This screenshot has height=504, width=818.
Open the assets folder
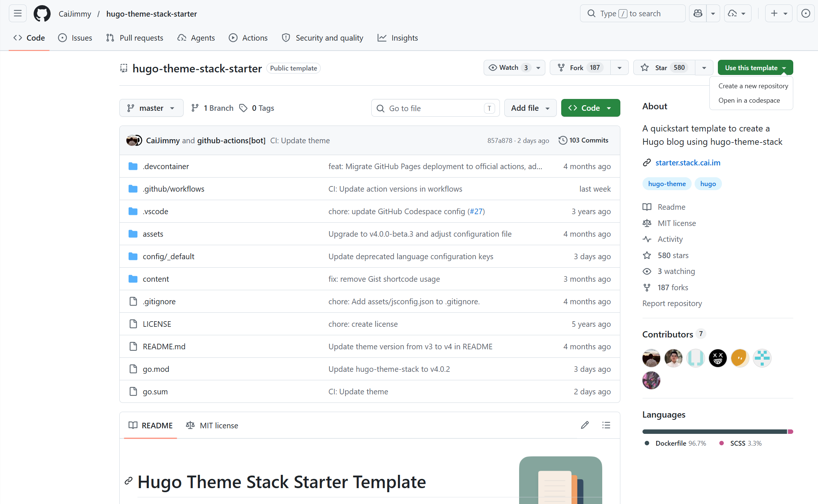pos(153,234)
